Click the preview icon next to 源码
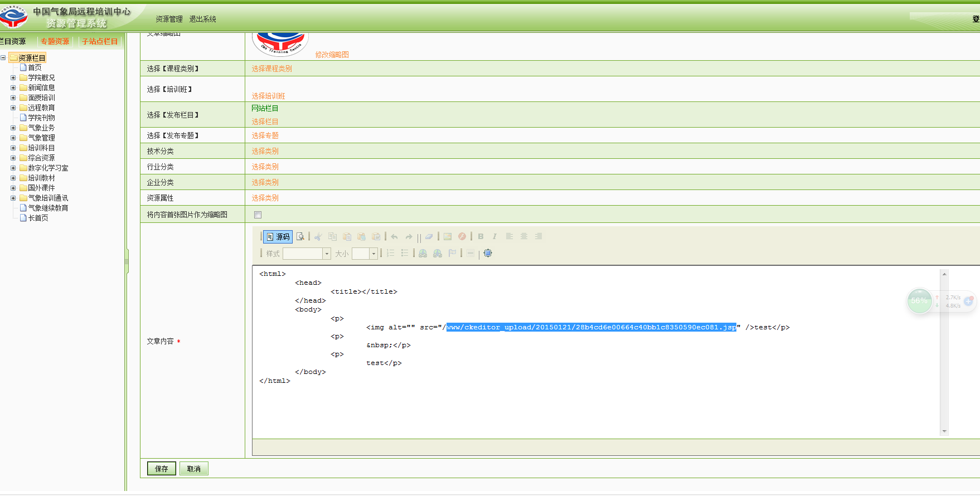The width and height of the screenshot is (980, 496). pyautogui.click(x=300, y=237)
